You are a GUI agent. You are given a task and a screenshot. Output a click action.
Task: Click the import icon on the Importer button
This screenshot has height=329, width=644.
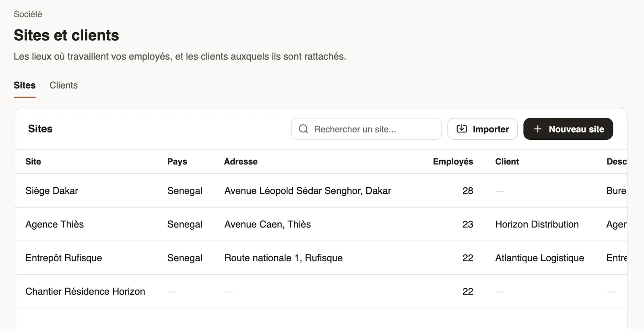462,129
